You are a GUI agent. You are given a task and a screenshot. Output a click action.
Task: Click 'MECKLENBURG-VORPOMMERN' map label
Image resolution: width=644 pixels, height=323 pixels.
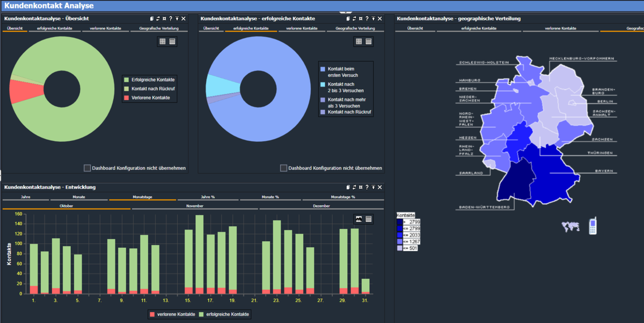click(582, 58)
